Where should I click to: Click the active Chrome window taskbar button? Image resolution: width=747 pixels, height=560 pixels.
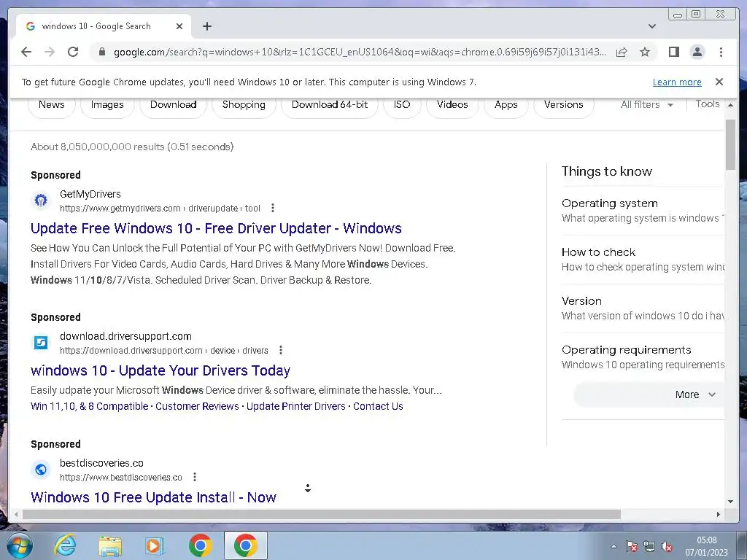[245, 545]
